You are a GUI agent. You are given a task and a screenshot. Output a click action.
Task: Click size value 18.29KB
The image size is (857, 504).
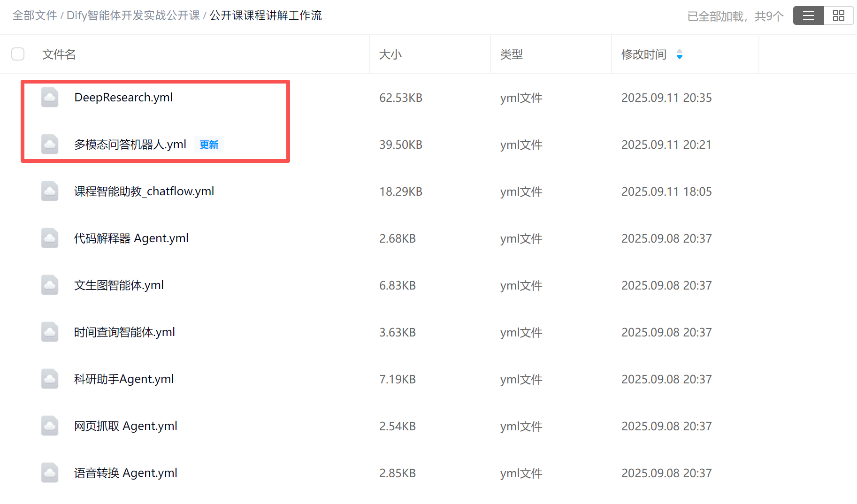[401, 191]
